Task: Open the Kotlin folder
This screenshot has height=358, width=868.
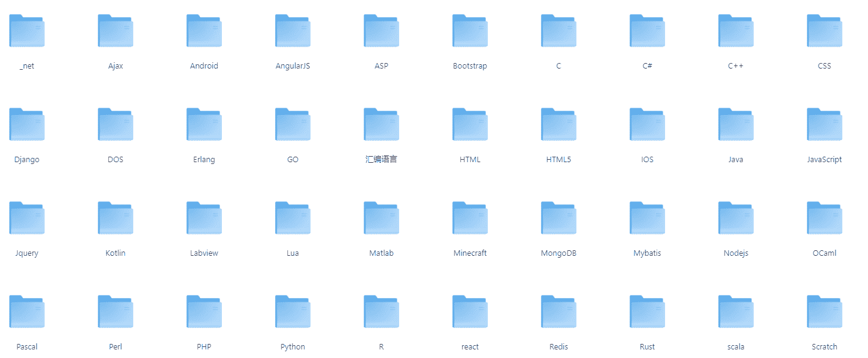Action: (x=116, y=218)
